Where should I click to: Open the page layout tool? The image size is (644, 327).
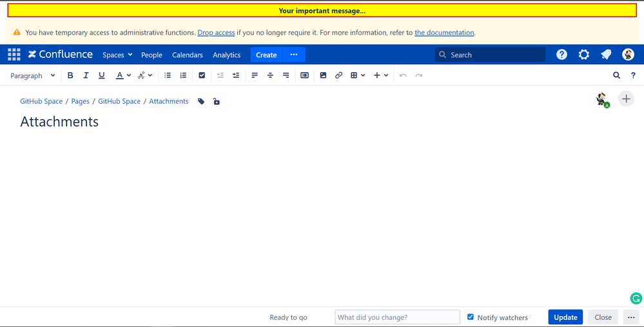point(304,75)
